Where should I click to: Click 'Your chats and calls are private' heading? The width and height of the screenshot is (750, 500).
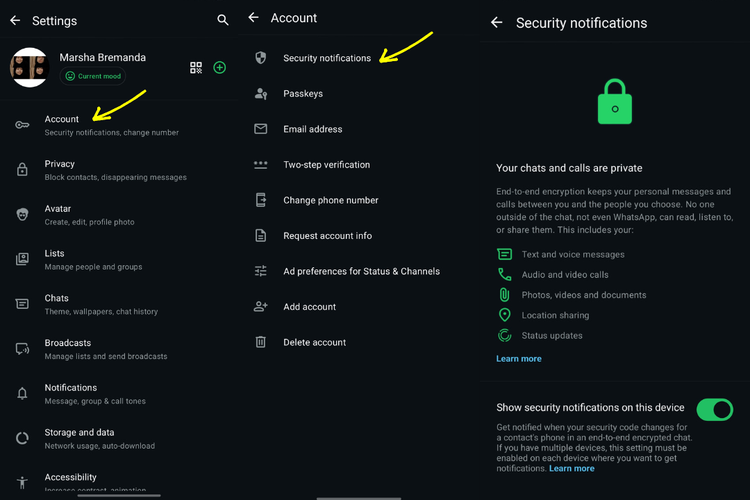[569, 168]
